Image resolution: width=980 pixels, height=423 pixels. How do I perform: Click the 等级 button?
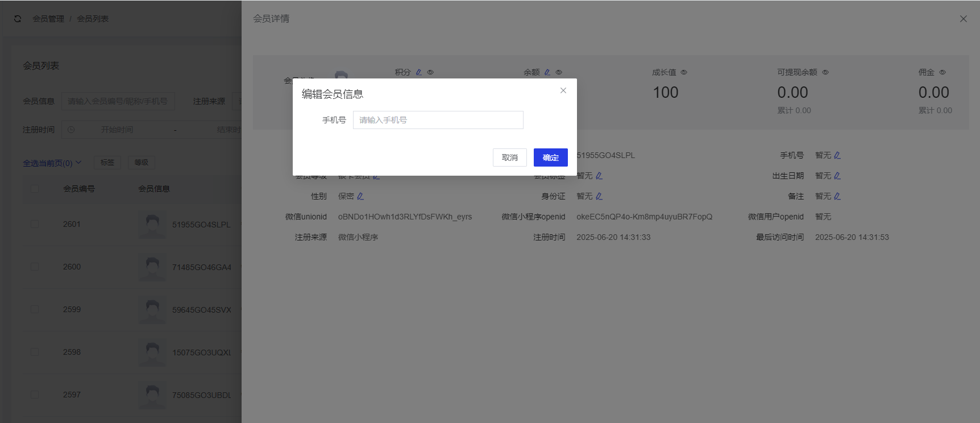tap(142, 163)
